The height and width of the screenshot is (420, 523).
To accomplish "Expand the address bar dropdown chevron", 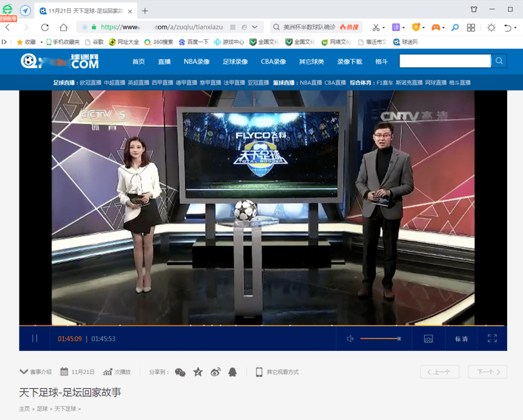I will (x=255, y=28).
